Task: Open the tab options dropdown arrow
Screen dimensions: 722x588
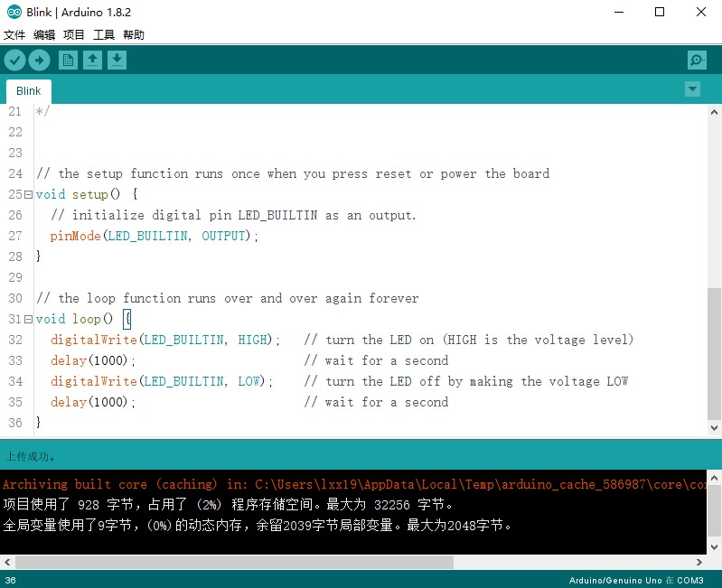Action: tap(692, 89)
